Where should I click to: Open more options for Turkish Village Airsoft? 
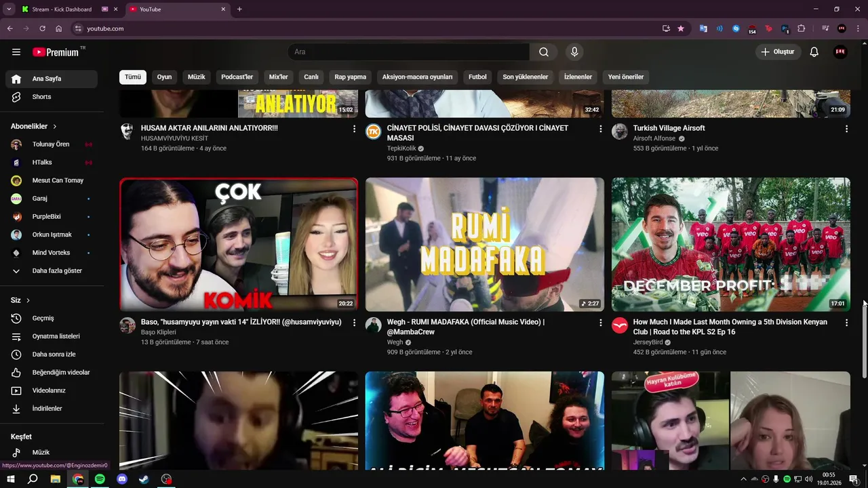pos(846,129)
